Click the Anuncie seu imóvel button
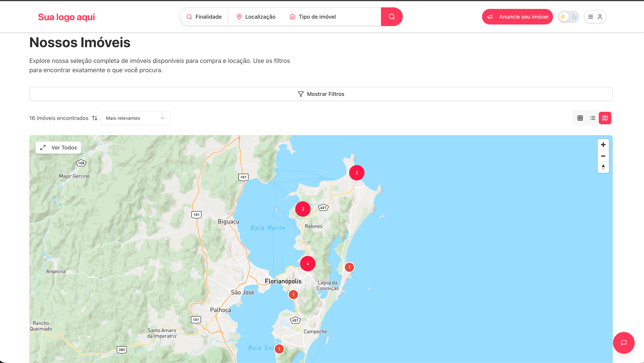Screen dimensions: 644x363 [517, 16]
